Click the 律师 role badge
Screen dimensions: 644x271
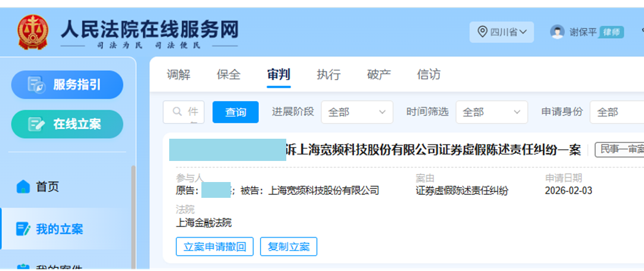click(611, 32)
